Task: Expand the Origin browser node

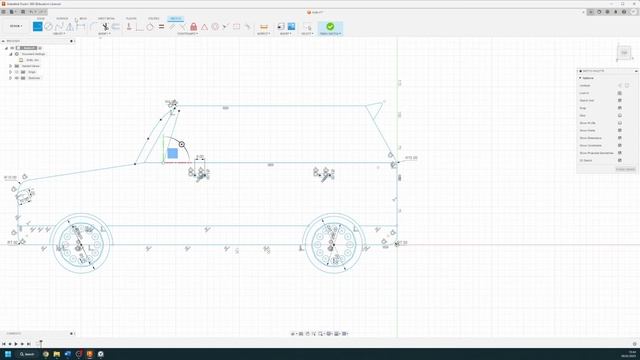Action: point(11,72)
